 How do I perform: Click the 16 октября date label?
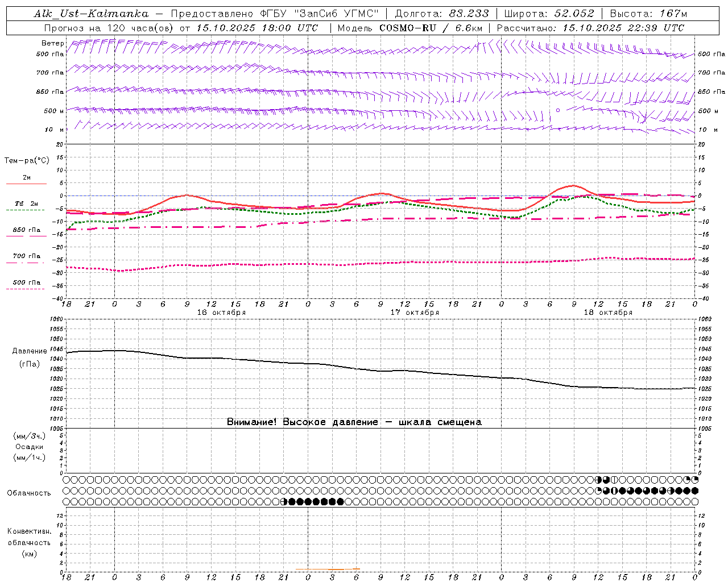221,313
